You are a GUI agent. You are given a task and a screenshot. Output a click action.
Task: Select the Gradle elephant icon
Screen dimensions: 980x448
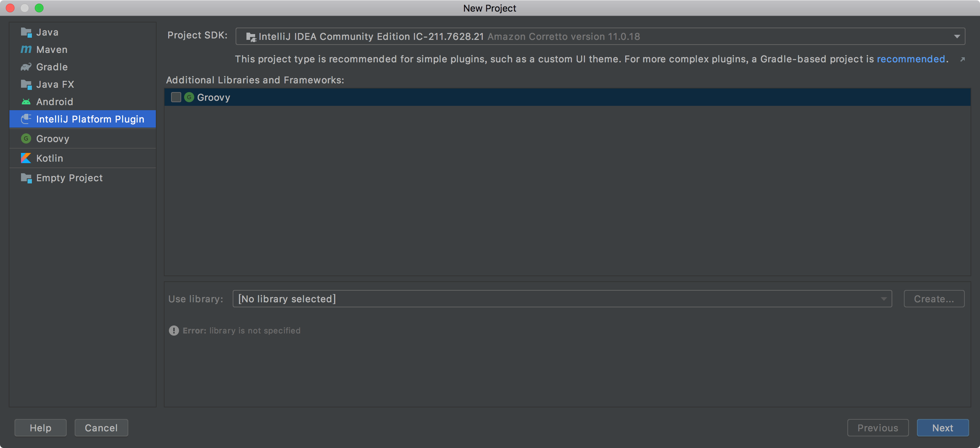pyautogui.click(x=26, y=67)
